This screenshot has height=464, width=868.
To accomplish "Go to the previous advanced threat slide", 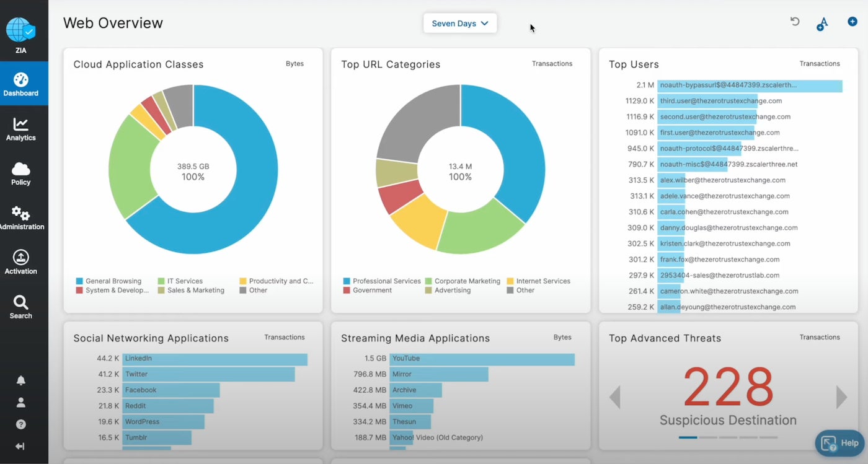I will 615,397.
